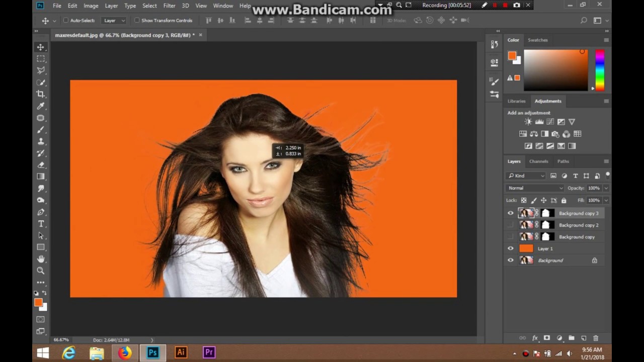Select the Move tool in the toolbar

(x=41, y=47)
